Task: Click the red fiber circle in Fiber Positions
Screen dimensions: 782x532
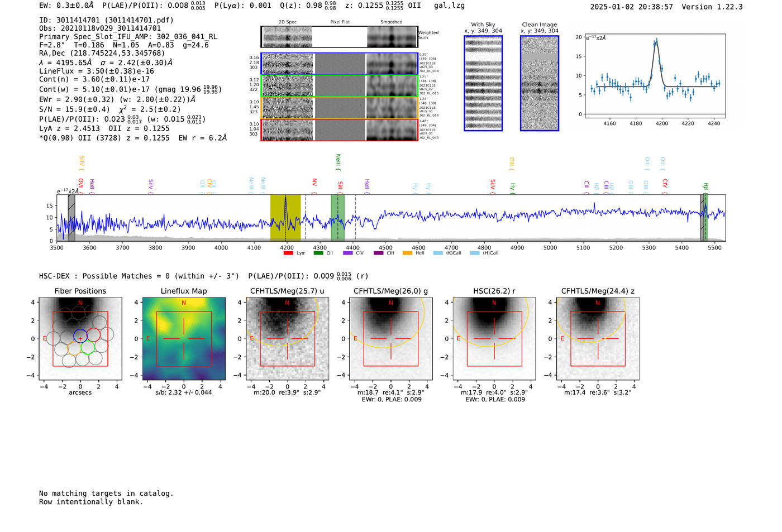Action: coord(93,335)
